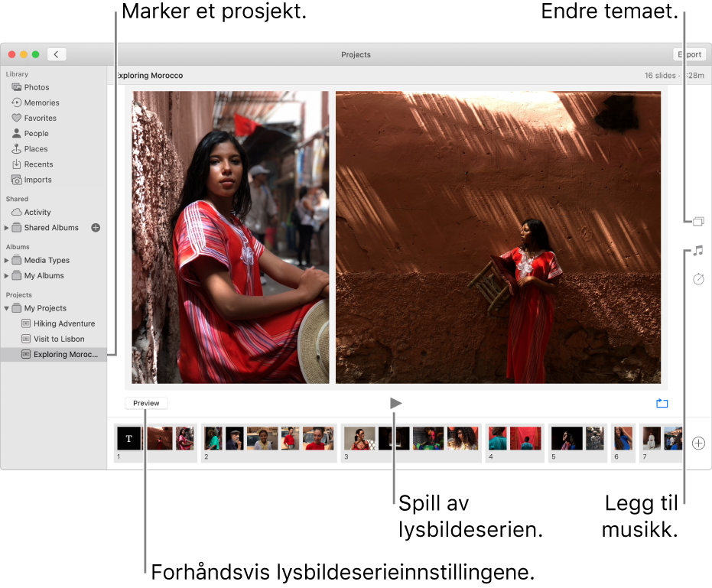Click the left woman portrait photo
Image resolution: width=712 pixels, height=588 pixels.
[230, 238]
